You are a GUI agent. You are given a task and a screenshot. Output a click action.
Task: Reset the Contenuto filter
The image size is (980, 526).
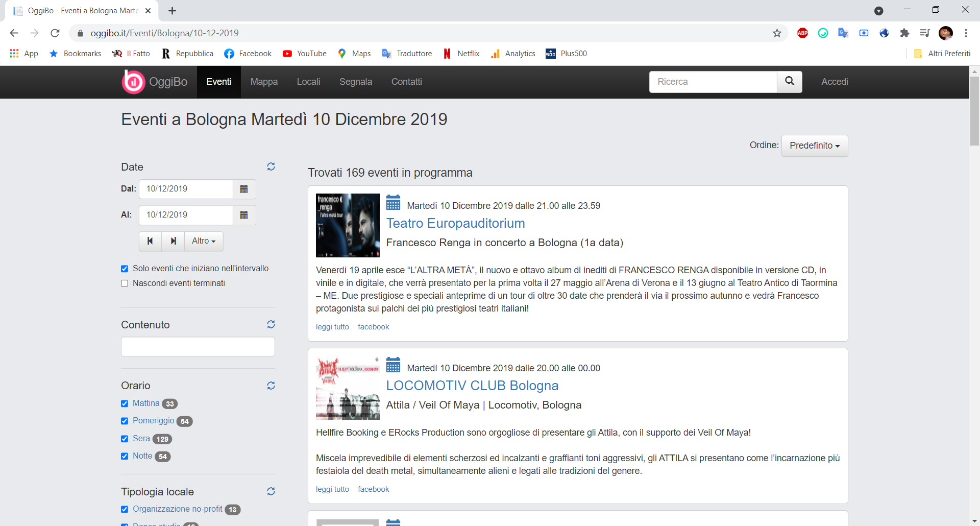pyautogui.click(x=271, y=324)
